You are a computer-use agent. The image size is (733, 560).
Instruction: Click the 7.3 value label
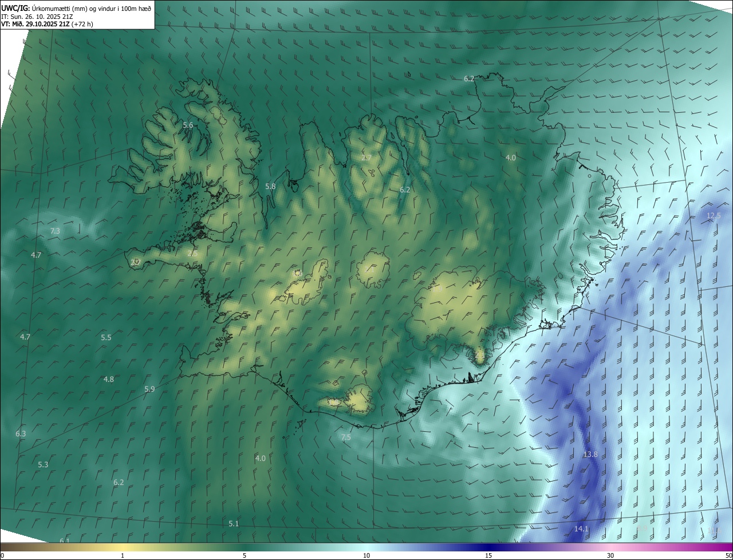click(x=55, y=231)
